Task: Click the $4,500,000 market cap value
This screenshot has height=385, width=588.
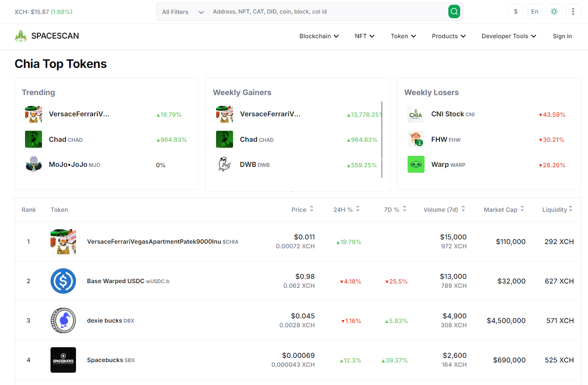Action: click(x=506, y=320)
